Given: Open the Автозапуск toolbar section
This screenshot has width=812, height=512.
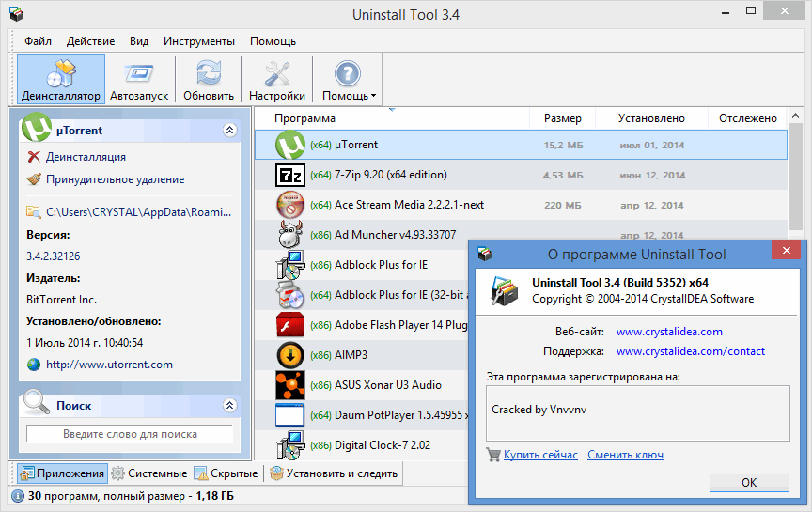Looking at the screenshot, I should (x=139, y=80).
